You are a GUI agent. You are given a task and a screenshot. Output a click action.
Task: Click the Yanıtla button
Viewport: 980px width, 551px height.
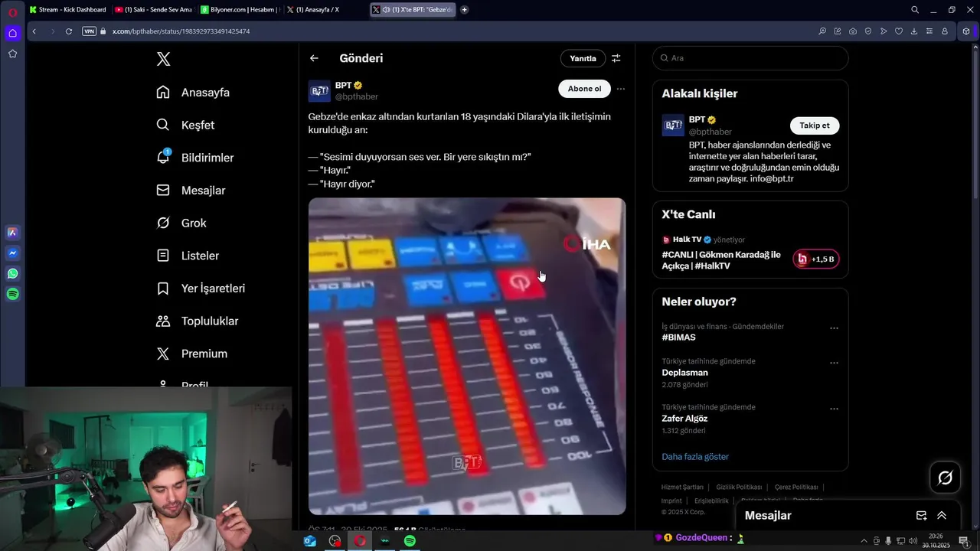tap(583, 58)
